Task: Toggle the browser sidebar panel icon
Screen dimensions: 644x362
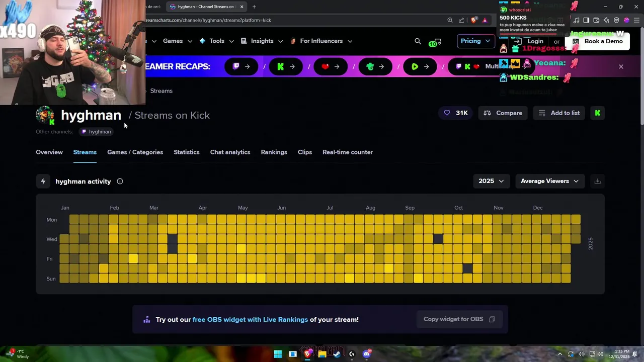Action: pos(586,20)
